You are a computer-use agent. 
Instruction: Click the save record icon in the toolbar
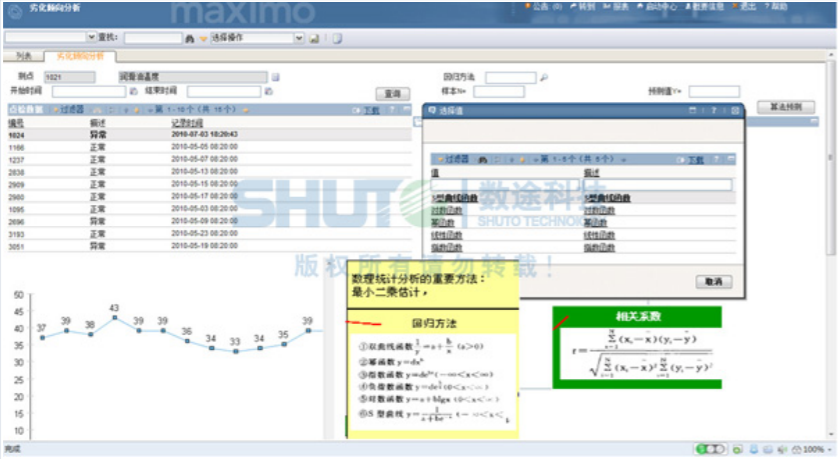(x=314, y=38)
